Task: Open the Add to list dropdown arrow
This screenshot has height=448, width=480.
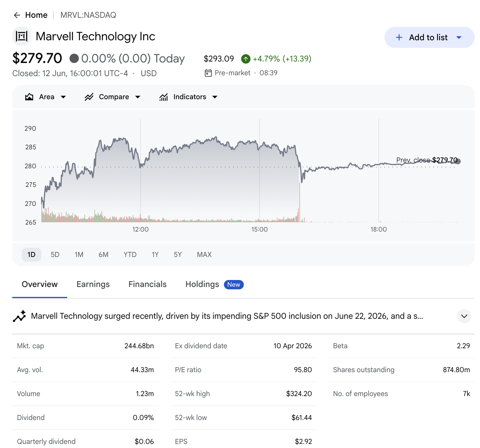Action: coord(459,37)
